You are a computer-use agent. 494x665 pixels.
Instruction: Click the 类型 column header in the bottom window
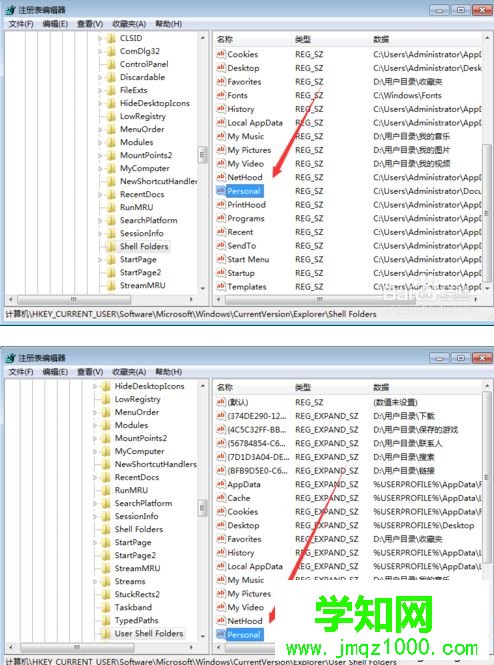pos(303,387)
